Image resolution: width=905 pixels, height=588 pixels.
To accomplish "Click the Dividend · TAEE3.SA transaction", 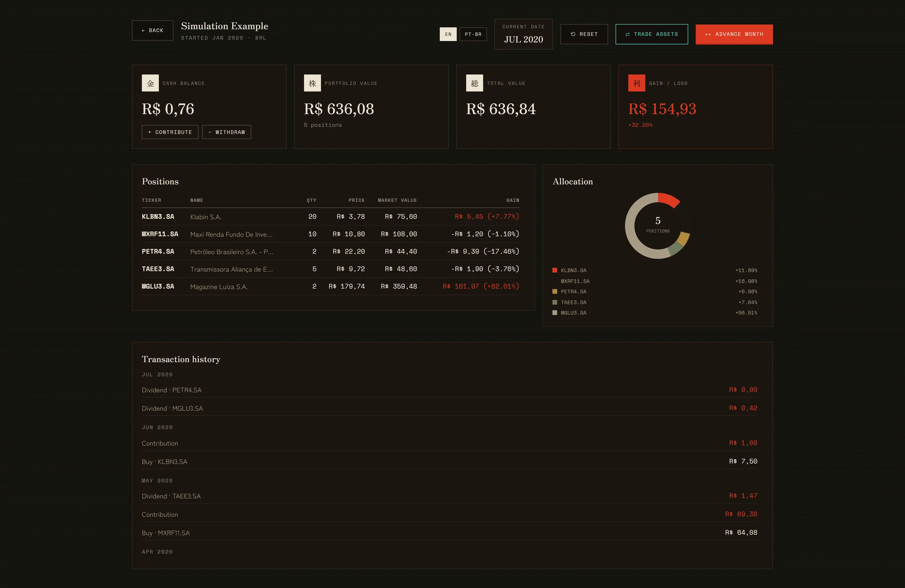I will click(x=449, y=496).
